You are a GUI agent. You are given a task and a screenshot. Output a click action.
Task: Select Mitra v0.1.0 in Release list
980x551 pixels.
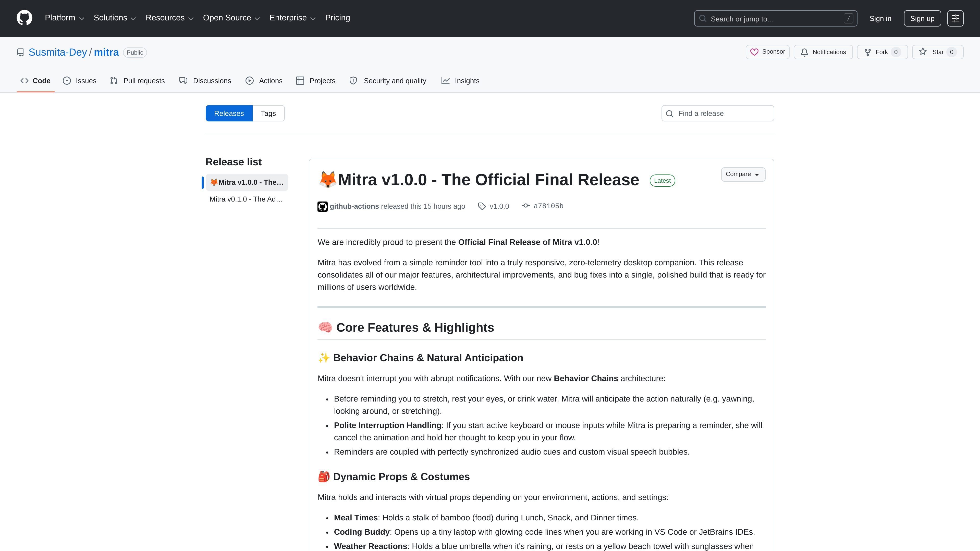tap(247, 199)
